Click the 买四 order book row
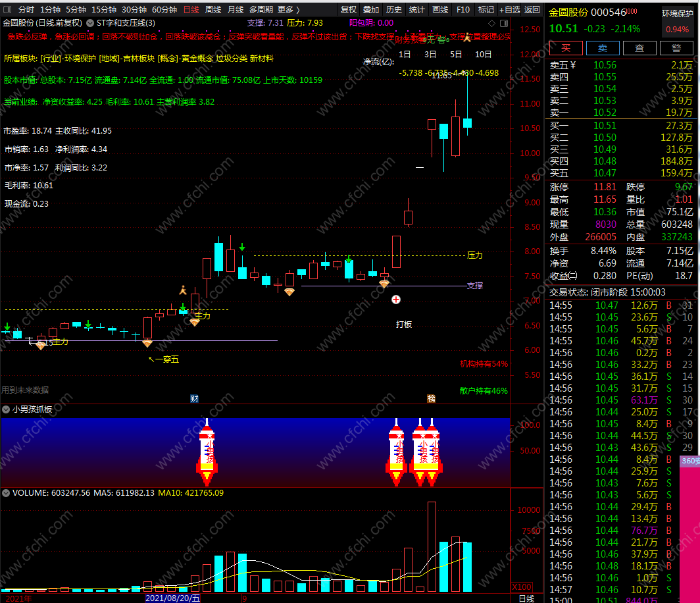 click(621, 161)
